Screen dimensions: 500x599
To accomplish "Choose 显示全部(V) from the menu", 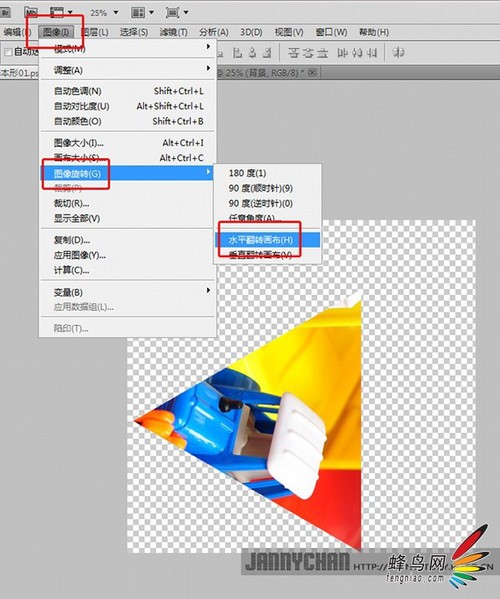I will pos(128,219).
